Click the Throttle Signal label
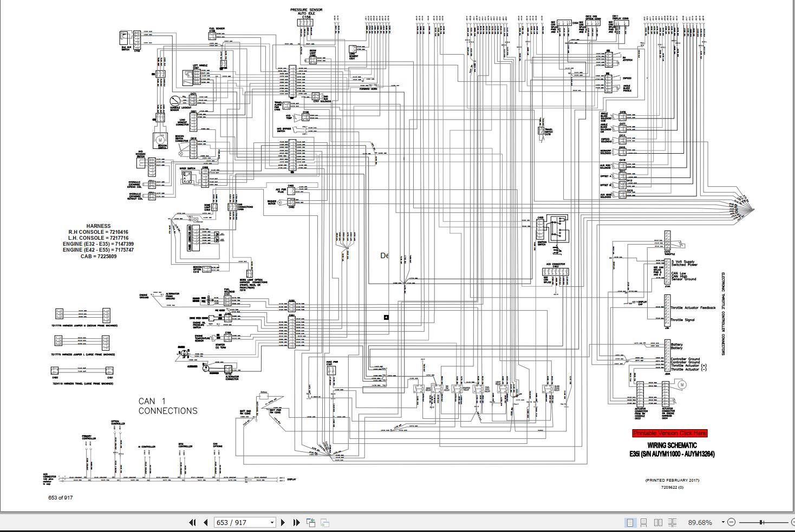 682,320
